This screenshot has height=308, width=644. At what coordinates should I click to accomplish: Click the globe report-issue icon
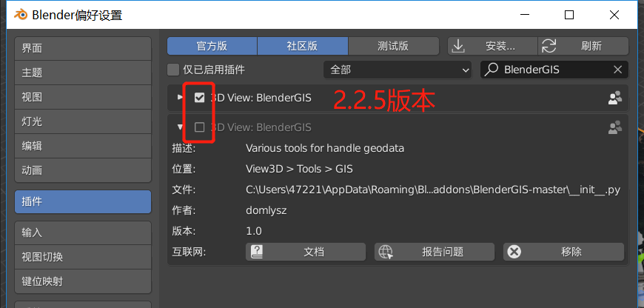(x=386, y=251)
